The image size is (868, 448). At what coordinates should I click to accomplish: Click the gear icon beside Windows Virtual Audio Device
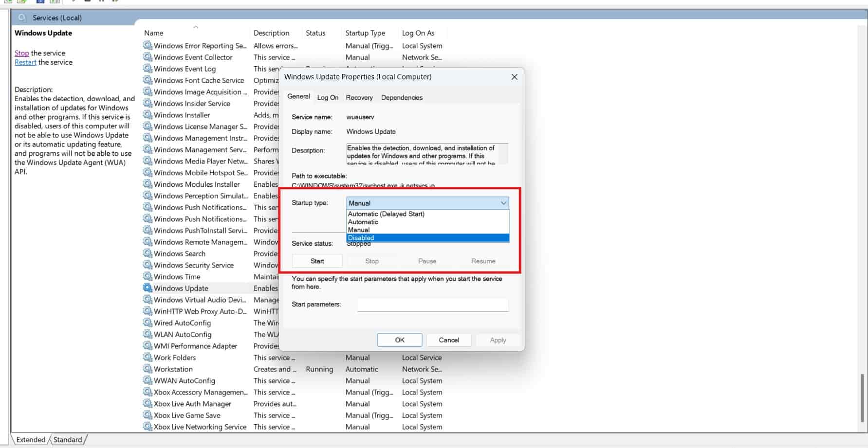tap(148, 300)
